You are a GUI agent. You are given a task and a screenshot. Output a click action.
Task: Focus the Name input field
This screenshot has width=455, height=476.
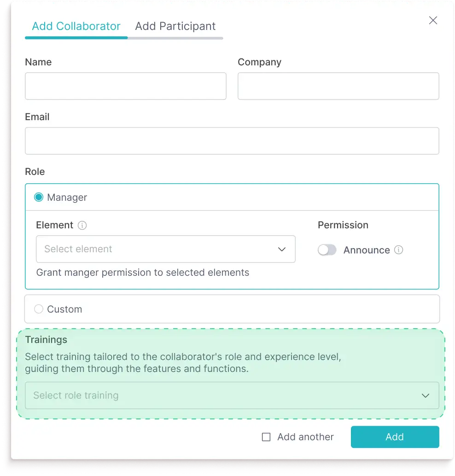pyautogui.click(x=125, y=86)
